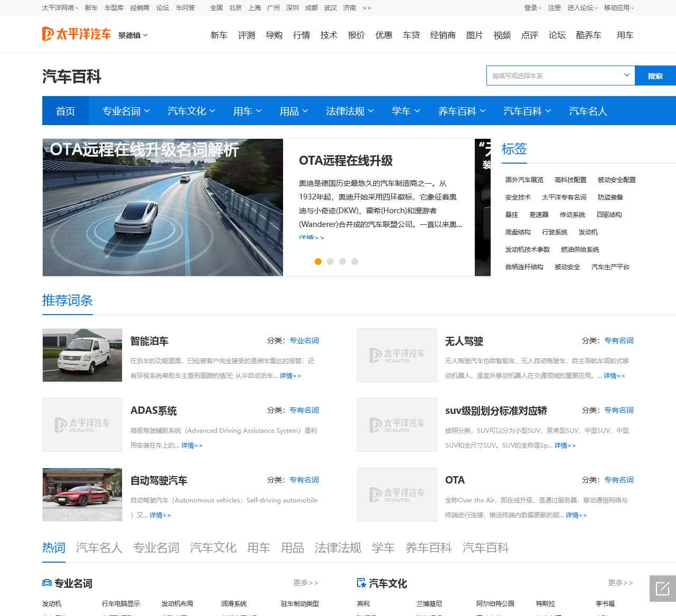Open the 智能泊车 entry thumbnail image
676x616 pixels.
82,355
